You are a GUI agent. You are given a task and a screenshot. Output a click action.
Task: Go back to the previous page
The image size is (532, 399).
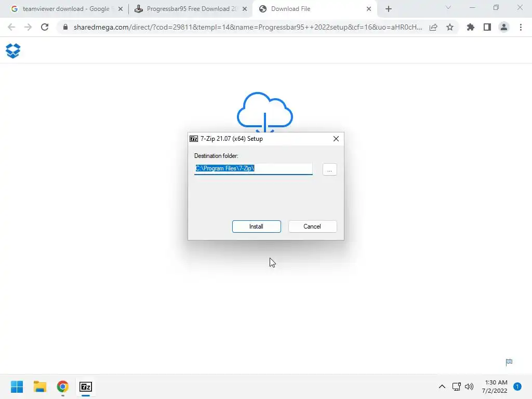coord(11,27)
